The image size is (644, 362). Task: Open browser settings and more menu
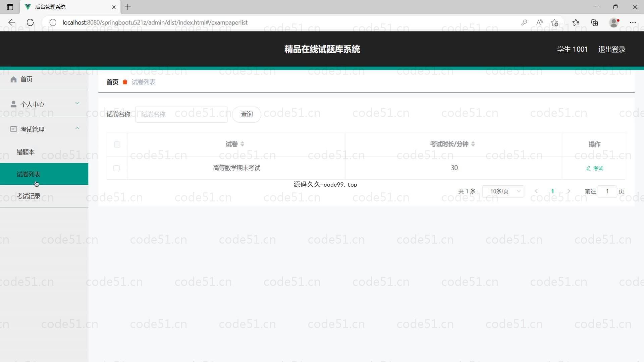click(x=633, y=22)
